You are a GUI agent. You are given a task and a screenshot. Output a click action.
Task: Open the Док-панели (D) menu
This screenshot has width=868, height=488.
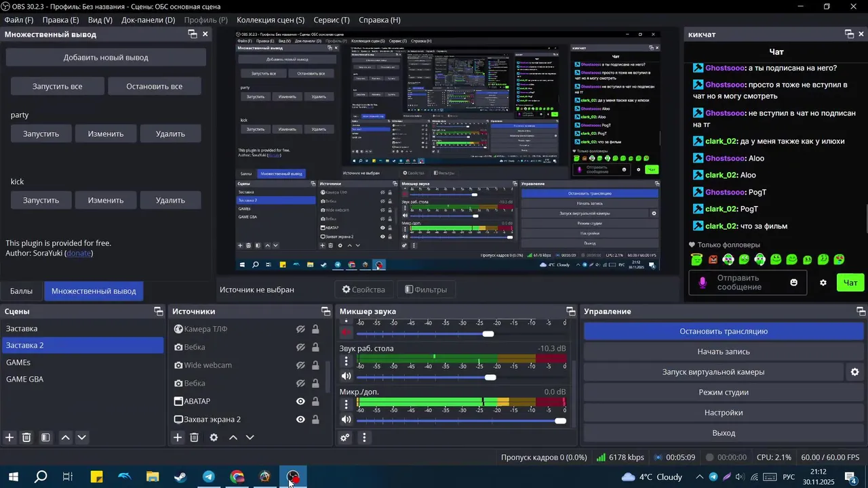coord(149,20)
